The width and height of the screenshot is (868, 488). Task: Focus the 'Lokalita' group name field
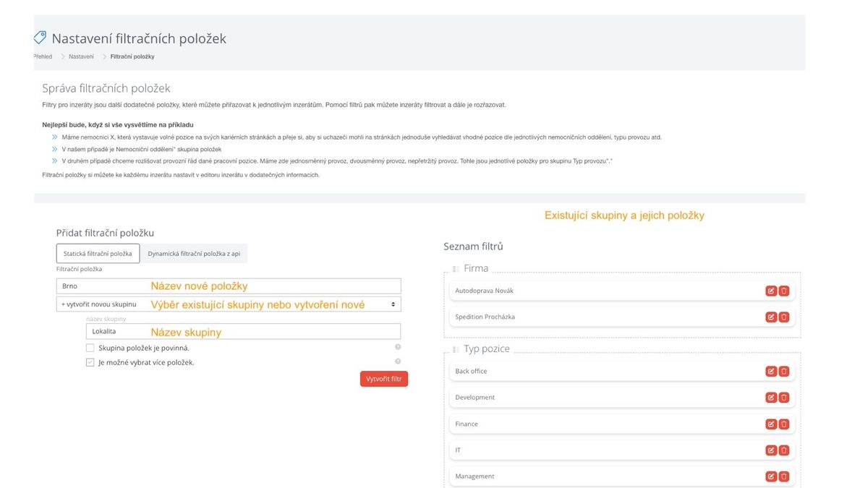(243, 331)
